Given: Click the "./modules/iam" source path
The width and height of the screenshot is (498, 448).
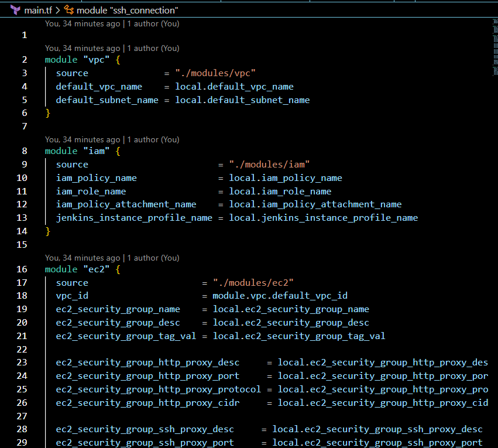Looking at the screenshot, I should point(269,165).
